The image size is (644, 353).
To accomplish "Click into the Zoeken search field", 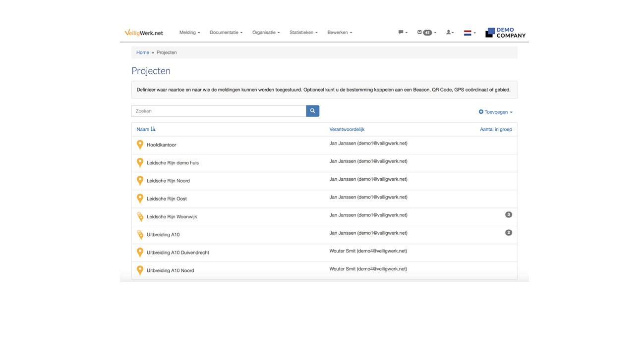I will tap(219, 111).
